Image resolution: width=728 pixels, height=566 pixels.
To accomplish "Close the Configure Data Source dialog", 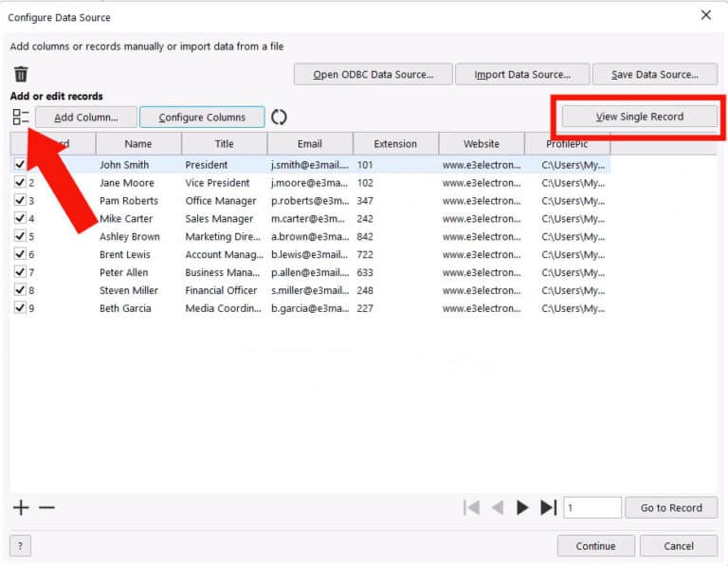I will (705, 15).
